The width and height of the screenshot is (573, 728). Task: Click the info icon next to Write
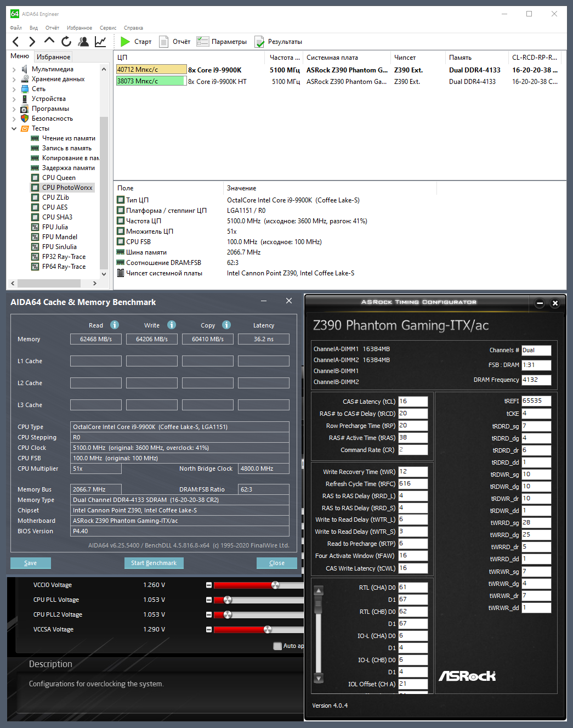coord(172,325)
